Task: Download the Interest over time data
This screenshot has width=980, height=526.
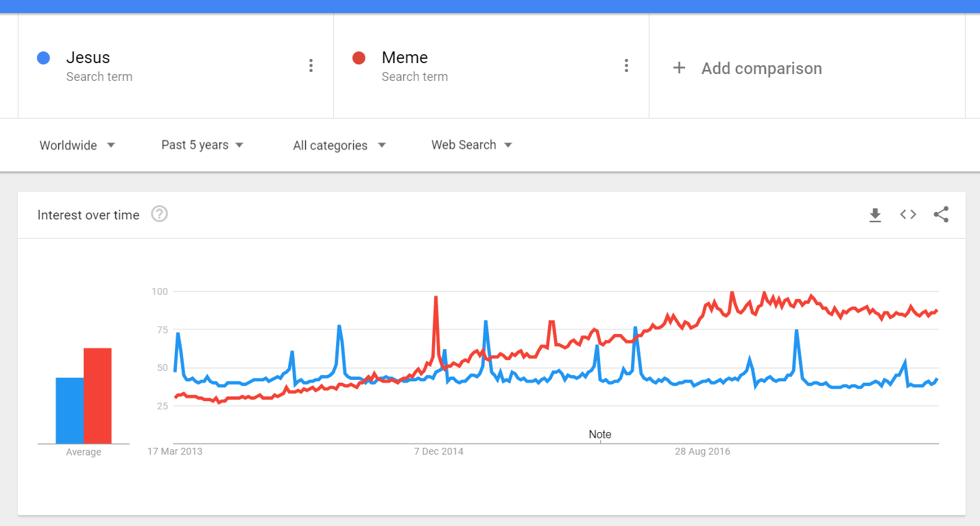Action: click(875, 215)
